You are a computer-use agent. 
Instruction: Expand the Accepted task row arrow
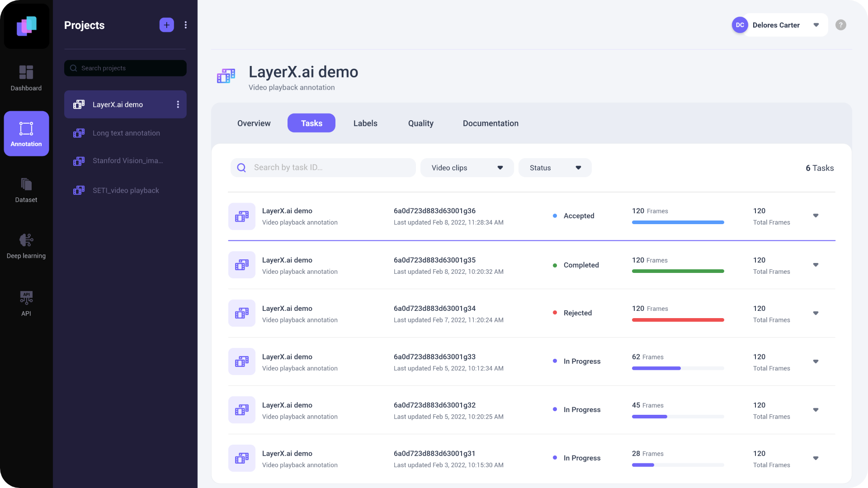[816, 216]
